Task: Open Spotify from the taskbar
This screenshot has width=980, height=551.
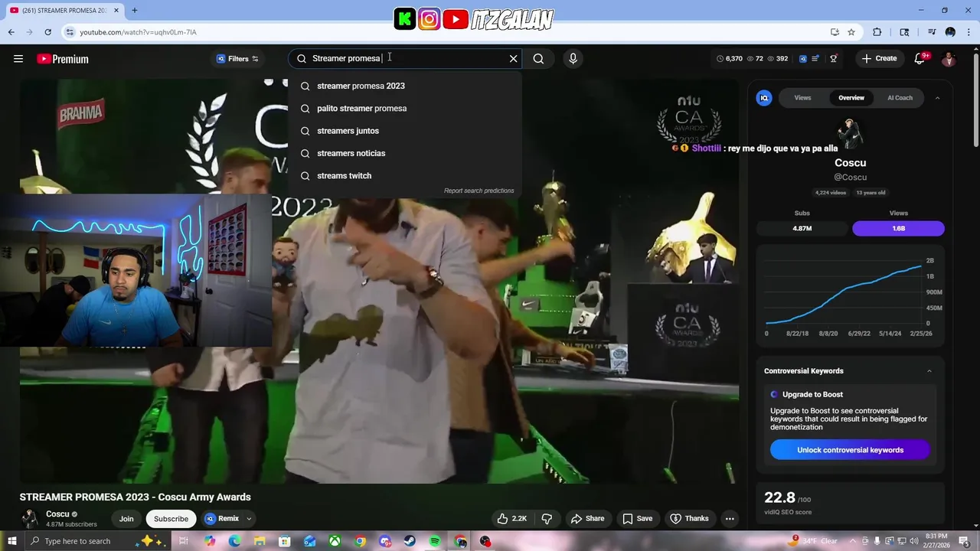Action: click(435, 541)
